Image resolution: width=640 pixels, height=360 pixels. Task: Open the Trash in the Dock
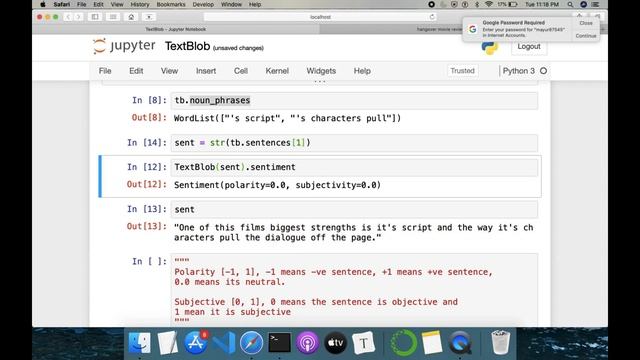(500, 342)
